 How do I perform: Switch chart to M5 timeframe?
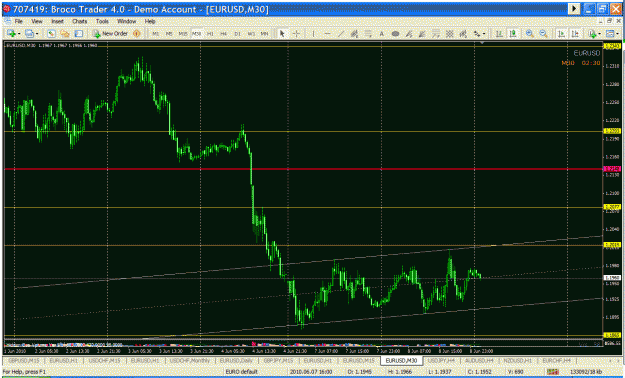coord(169,34)
